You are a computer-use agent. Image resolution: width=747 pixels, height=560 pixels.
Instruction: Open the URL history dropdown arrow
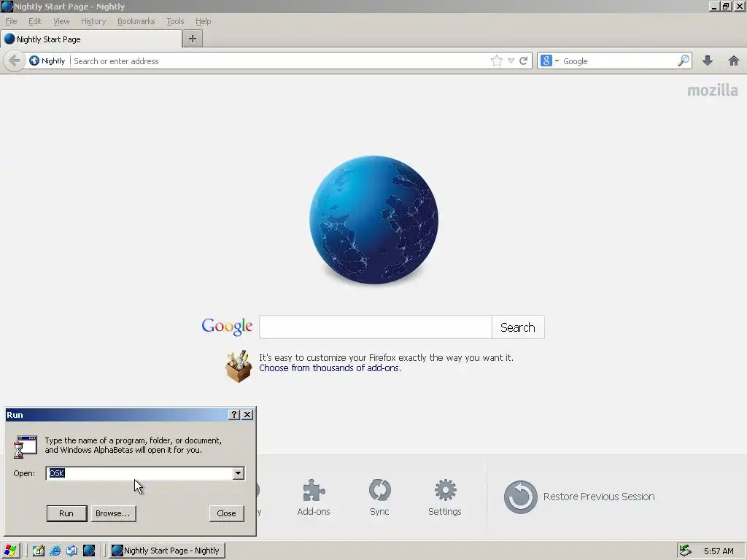(511, 61)
